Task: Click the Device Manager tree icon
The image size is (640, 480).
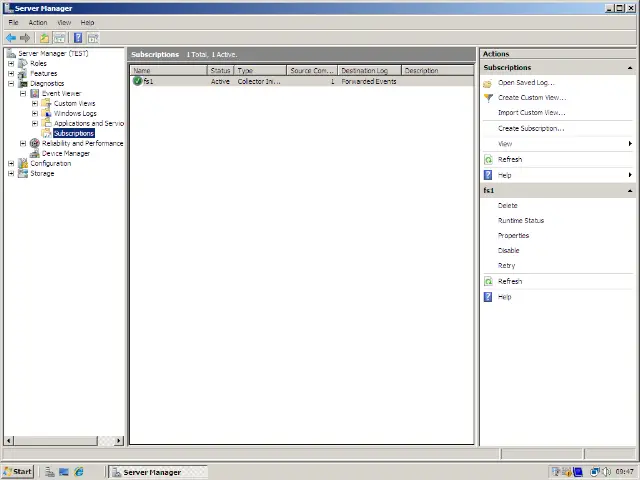Action: coord(35,153)
